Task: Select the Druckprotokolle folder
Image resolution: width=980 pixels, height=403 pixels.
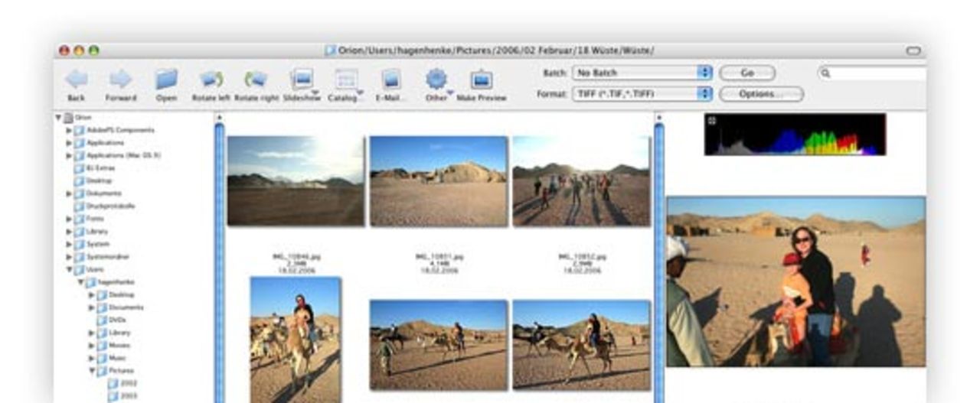Action: pyautogui.click(x=105, y=206)
